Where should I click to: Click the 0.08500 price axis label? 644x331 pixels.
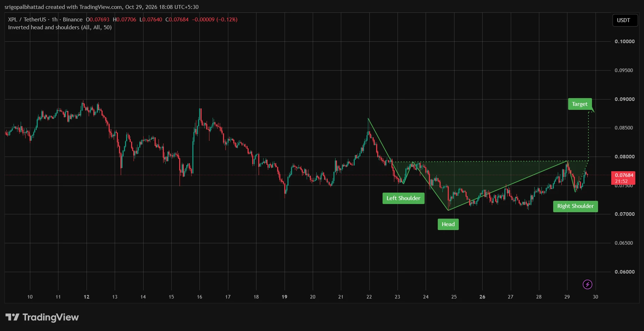click(x=624, y=128)
